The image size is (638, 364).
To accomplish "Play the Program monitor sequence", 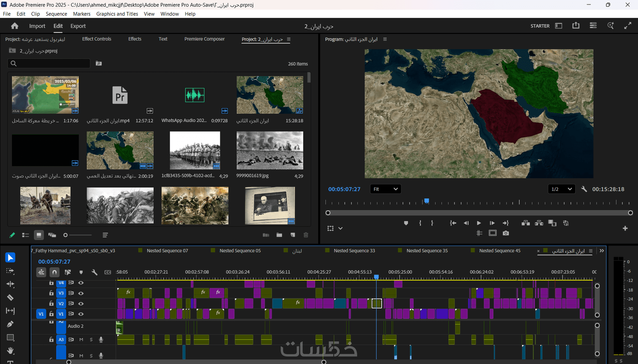I will point(479,223).
